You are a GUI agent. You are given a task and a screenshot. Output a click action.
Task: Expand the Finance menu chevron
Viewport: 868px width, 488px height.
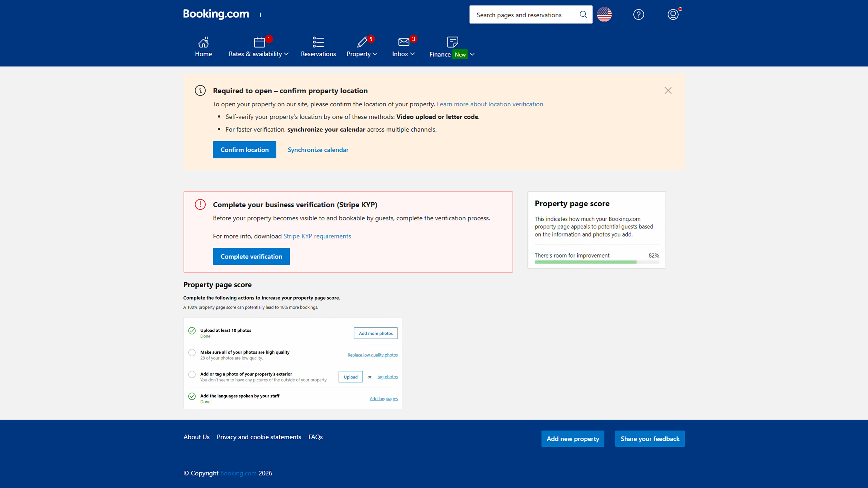472,54
